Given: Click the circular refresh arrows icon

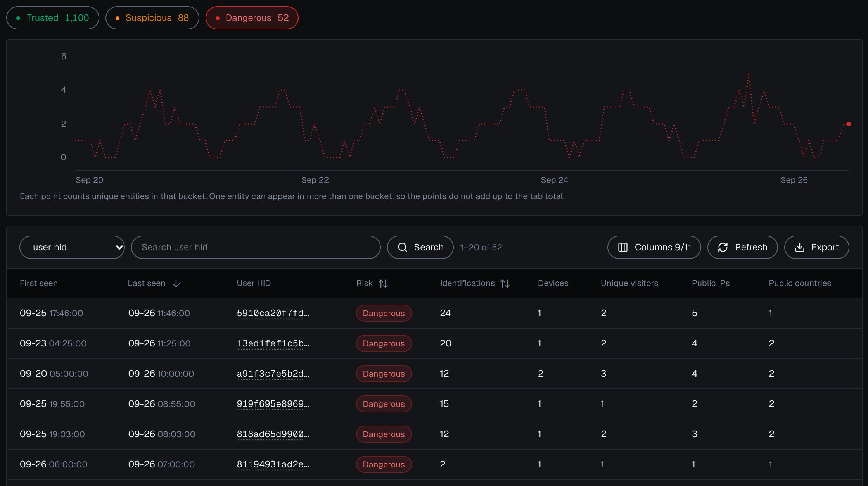Looking at the screenshot, I should [723, 247].
